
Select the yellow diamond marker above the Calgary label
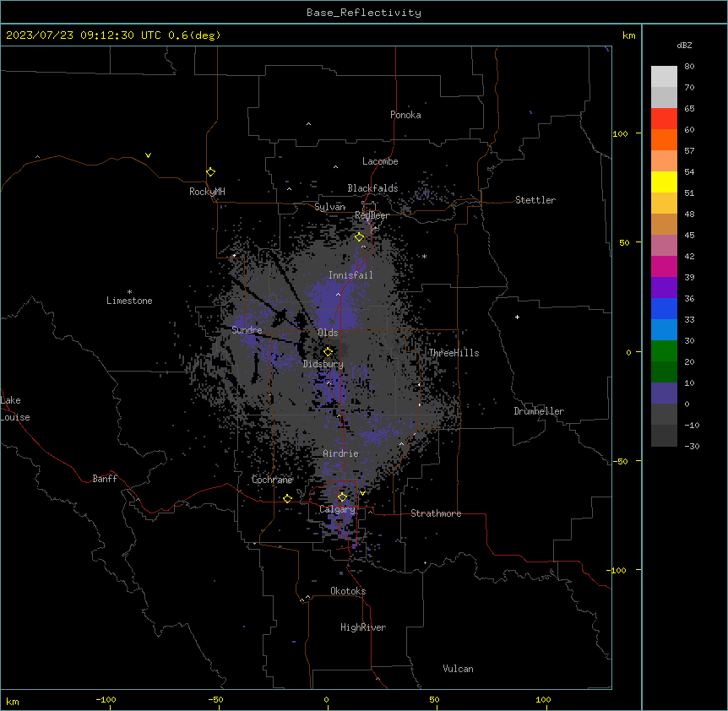point(342,497)
